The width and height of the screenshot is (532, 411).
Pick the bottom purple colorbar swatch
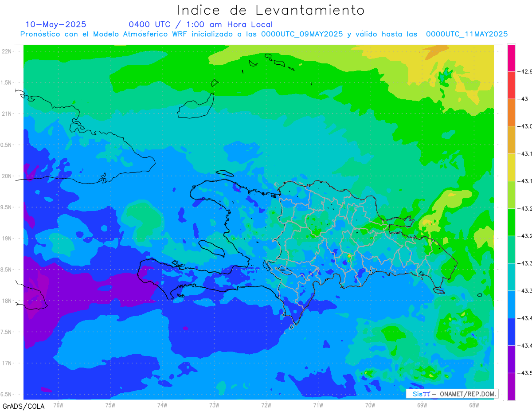click(511, 387)
